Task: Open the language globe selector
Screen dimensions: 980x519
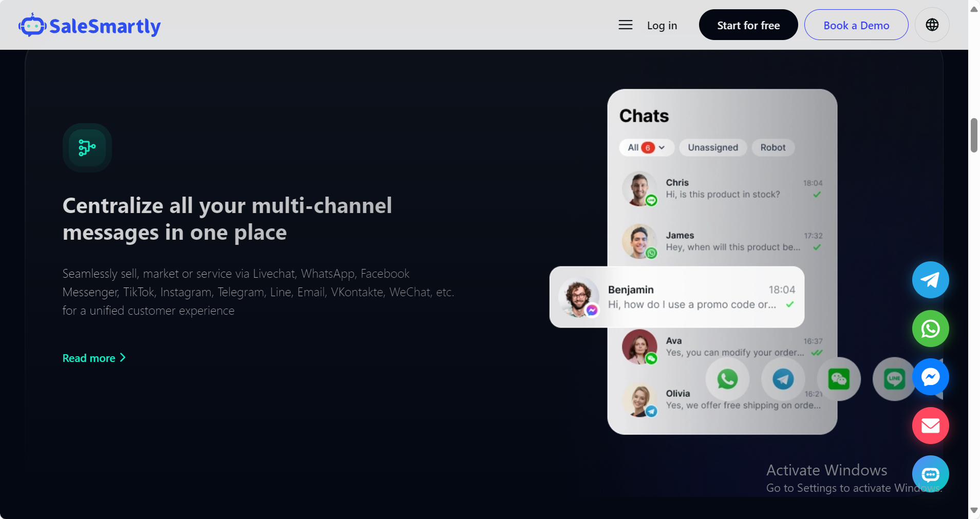Action: click(932, 25)
